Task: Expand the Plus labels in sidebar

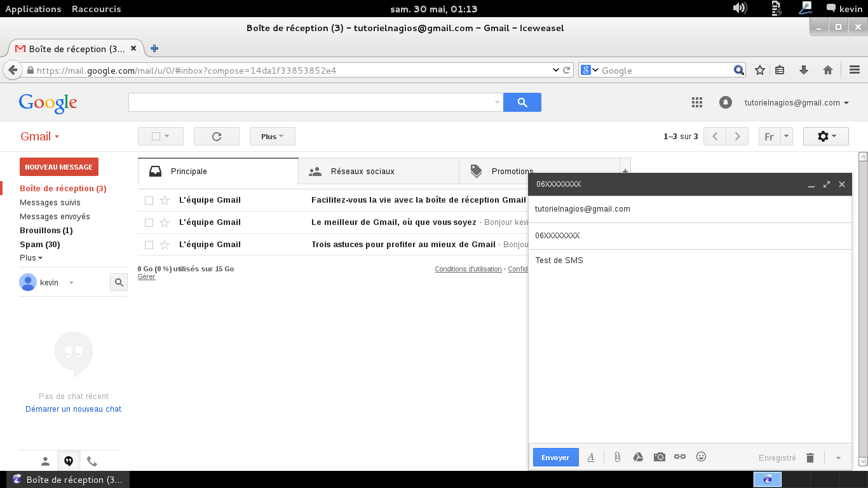Action: [31, 258]
